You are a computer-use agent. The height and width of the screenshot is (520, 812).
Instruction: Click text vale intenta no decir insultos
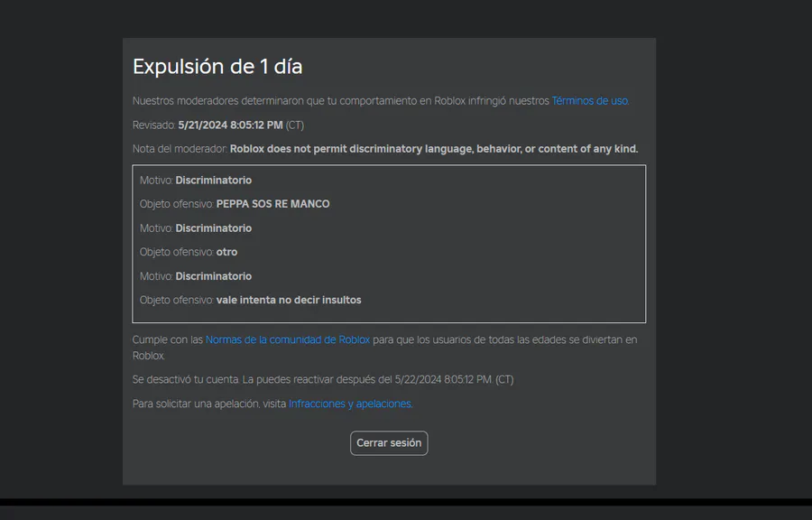(289, 301)
